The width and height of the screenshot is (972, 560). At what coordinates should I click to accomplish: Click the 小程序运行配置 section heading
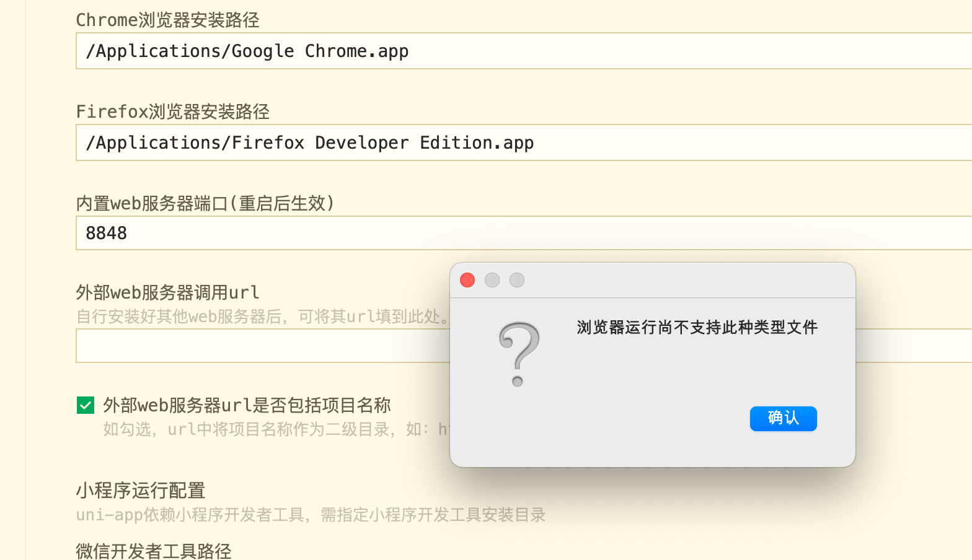click(141, 491)
